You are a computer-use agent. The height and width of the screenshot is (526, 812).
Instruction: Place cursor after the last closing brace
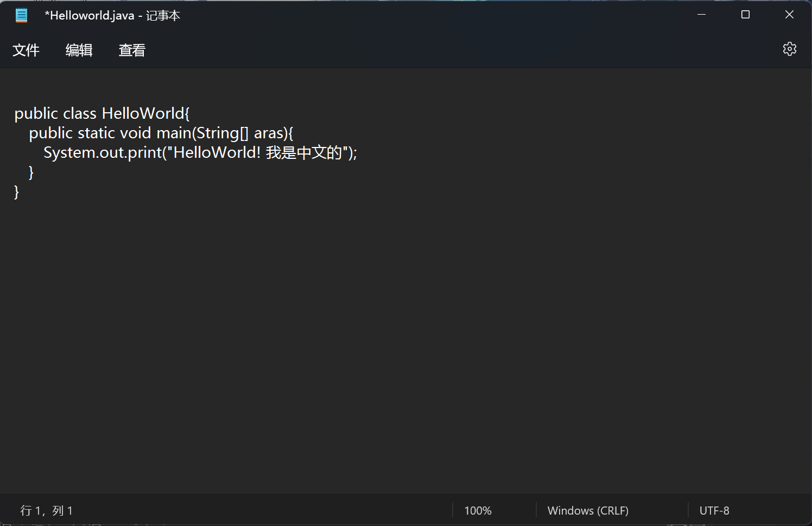click(20, 192)
